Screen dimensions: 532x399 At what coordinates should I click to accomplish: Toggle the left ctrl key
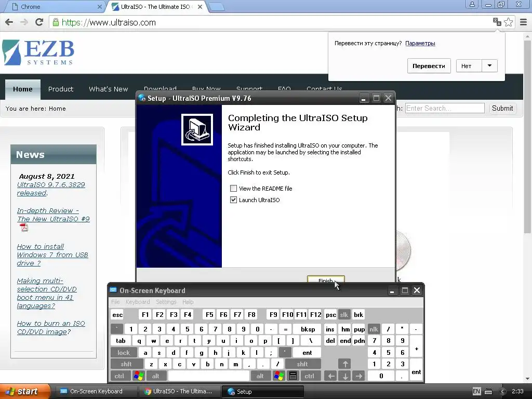tap(119, 376)
